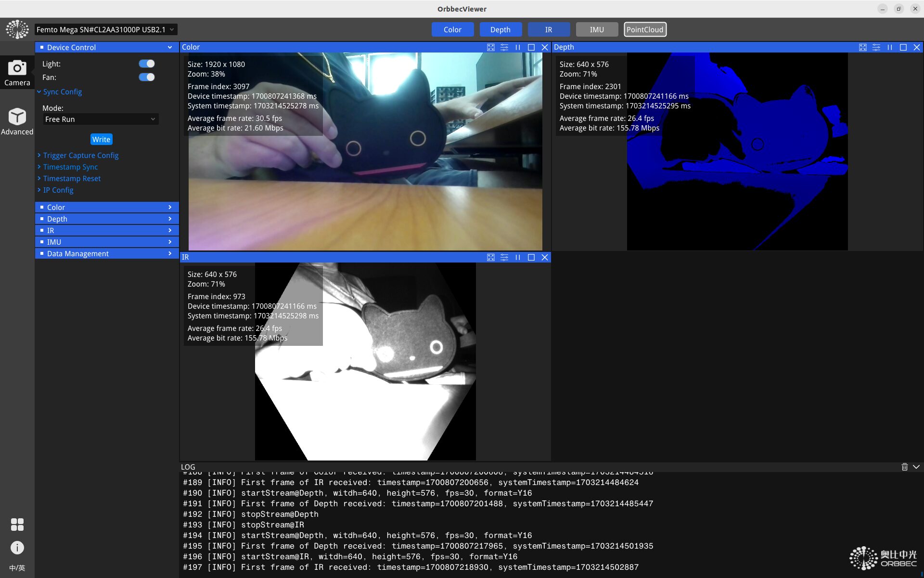Toggle the Light switch

coord(147,64)
